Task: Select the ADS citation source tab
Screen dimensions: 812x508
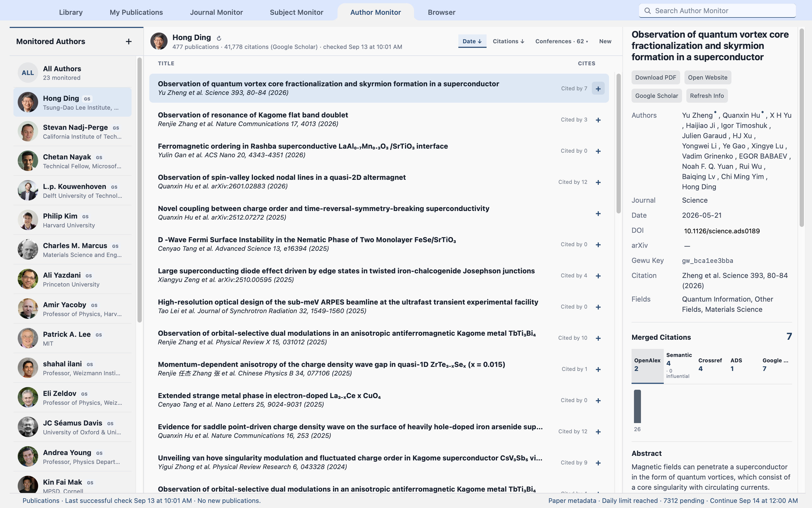Action: pyautogui.click(x=743, y=366)
